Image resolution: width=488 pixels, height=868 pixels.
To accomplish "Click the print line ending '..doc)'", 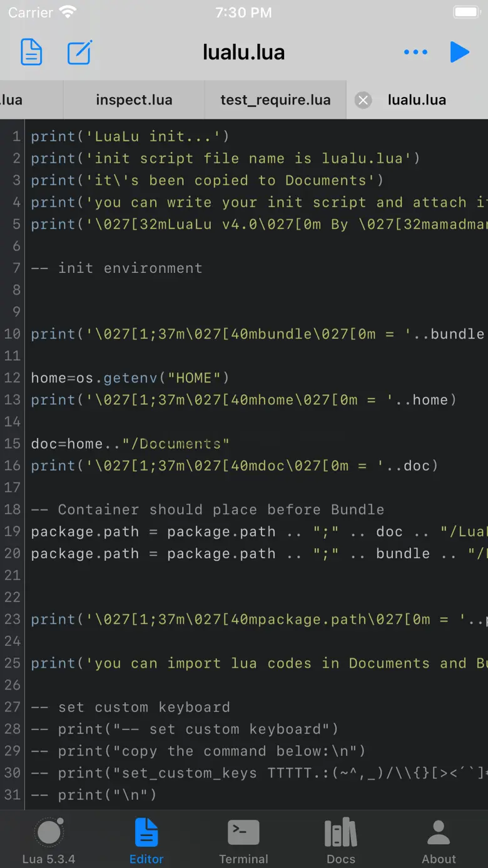I will click(x=235, y=466).
